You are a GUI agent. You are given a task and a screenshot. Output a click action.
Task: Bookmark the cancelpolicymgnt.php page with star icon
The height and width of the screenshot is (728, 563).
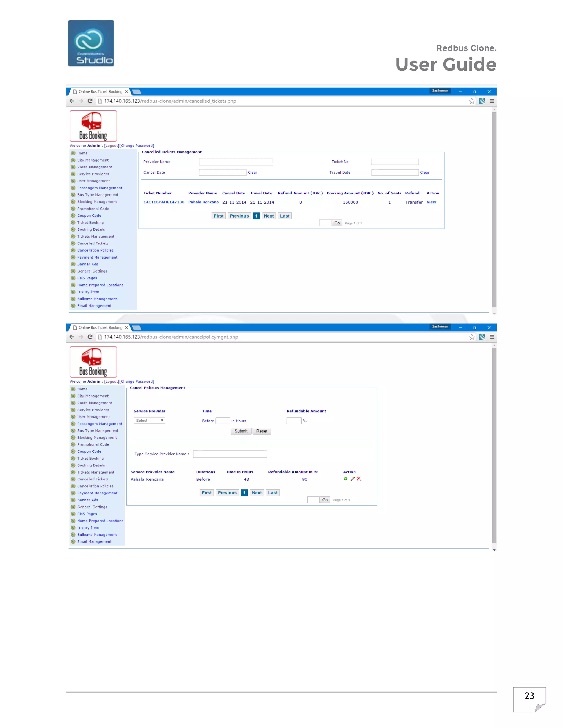[472, 337]
